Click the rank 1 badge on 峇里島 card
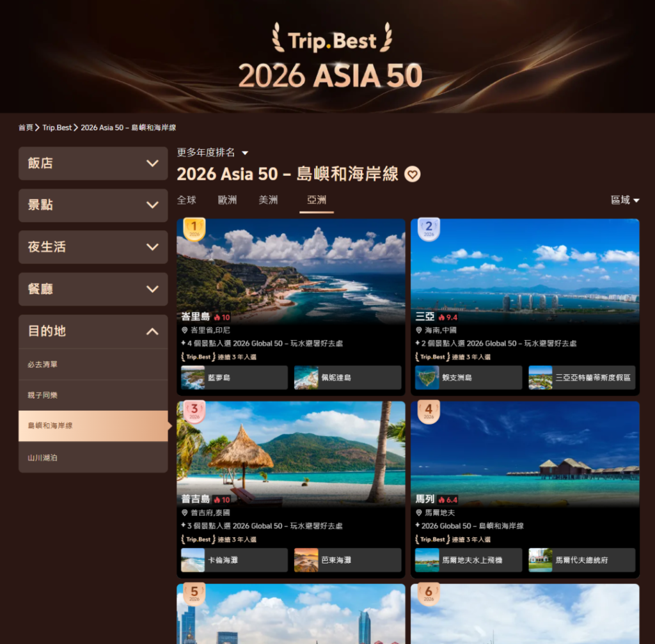This screenshot has height=644, width=655. (x=194, y=230)
